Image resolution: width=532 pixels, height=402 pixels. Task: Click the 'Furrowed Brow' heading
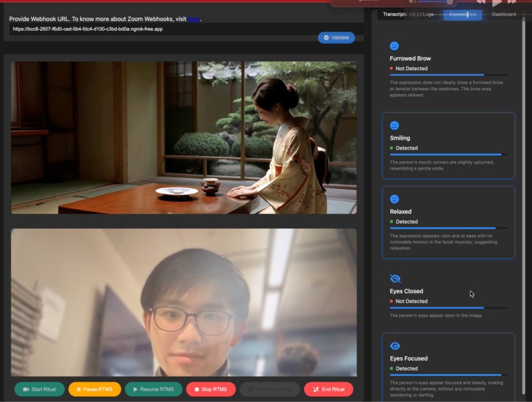(x=410, y=58)
